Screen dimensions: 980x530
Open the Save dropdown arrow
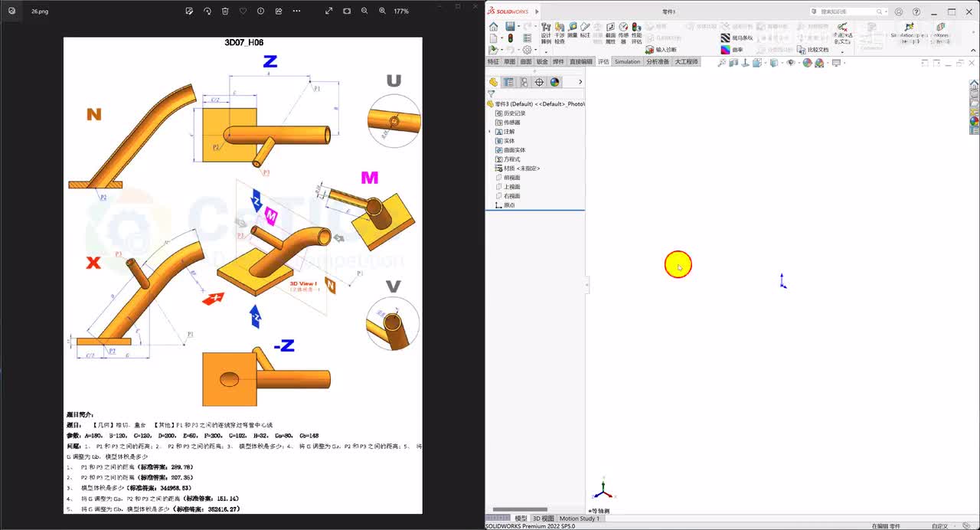(518, 27)
